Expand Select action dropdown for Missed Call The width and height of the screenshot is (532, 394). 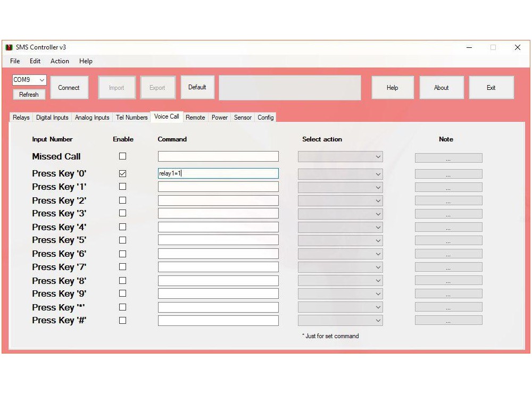click(340, 157)
